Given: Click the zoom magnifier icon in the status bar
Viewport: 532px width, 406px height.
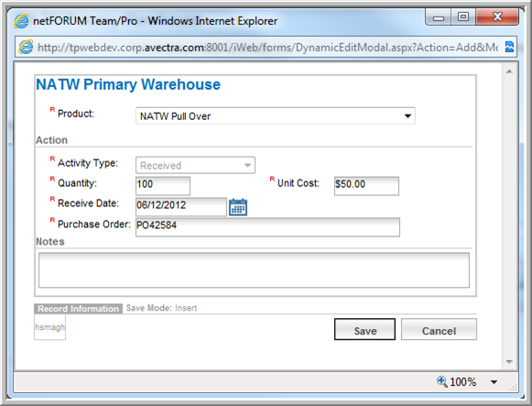Looking at the screenshot, I should tap(441, 381).
